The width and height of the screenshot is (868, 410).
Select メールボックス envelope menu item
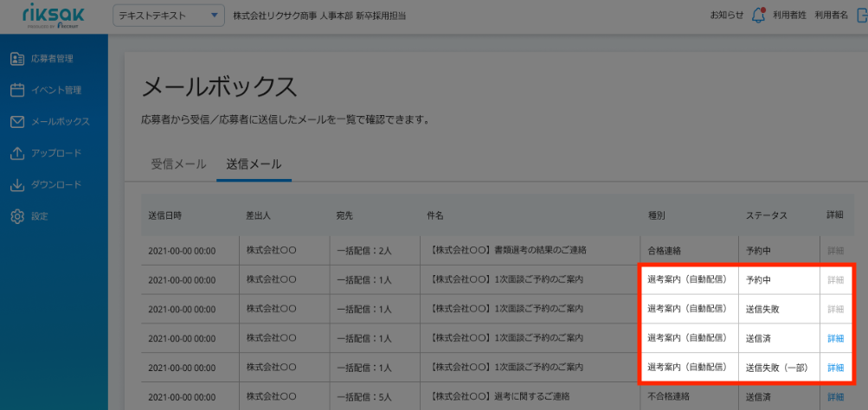50,122
